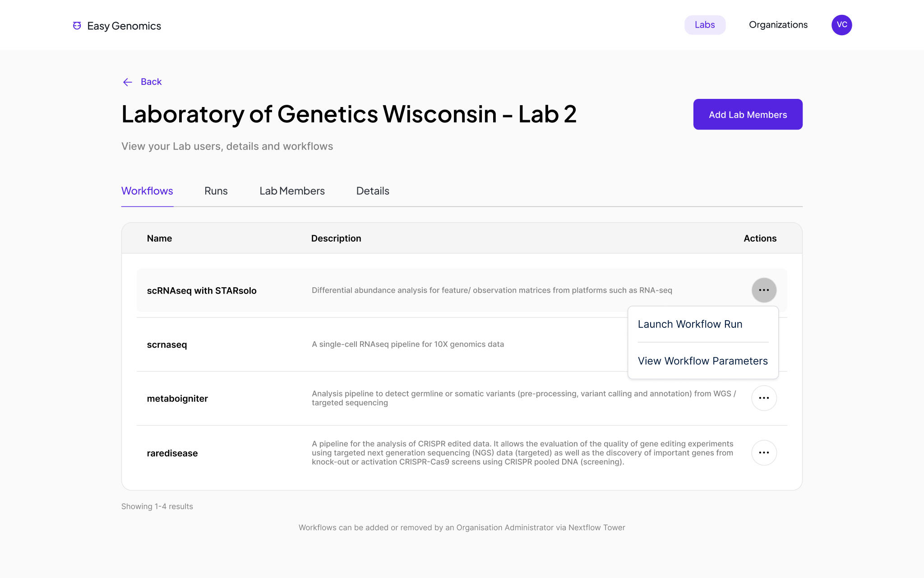Click the back arrow icon
The image size is (924, 578).
(127, 82)
